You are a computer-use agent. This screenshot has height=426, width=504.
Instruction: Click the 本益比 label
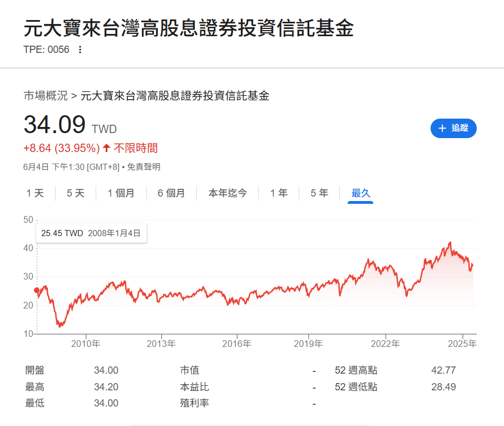point(195,387)
